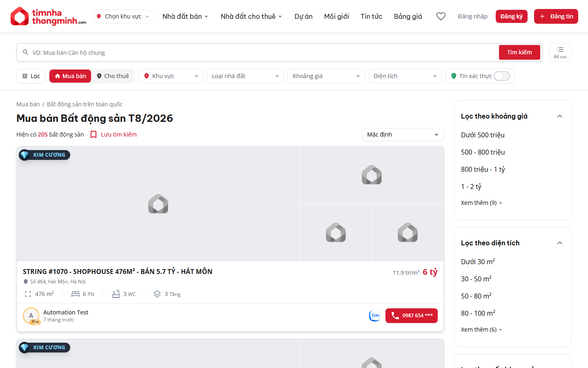
Task: Click the Đăng ký button
Action: (512, 16)
